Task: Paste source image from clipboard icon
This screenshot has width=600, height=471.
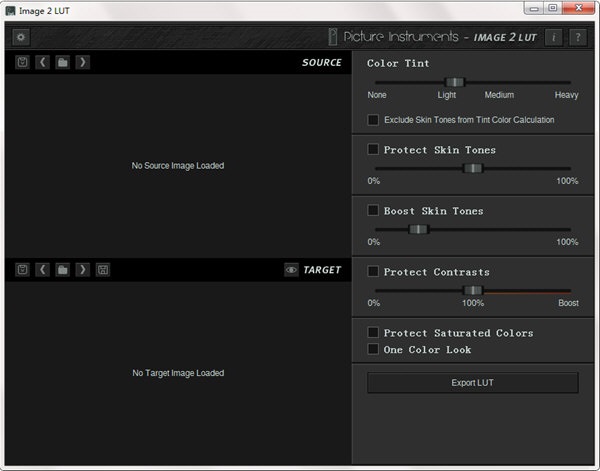Action: [23, 62]
